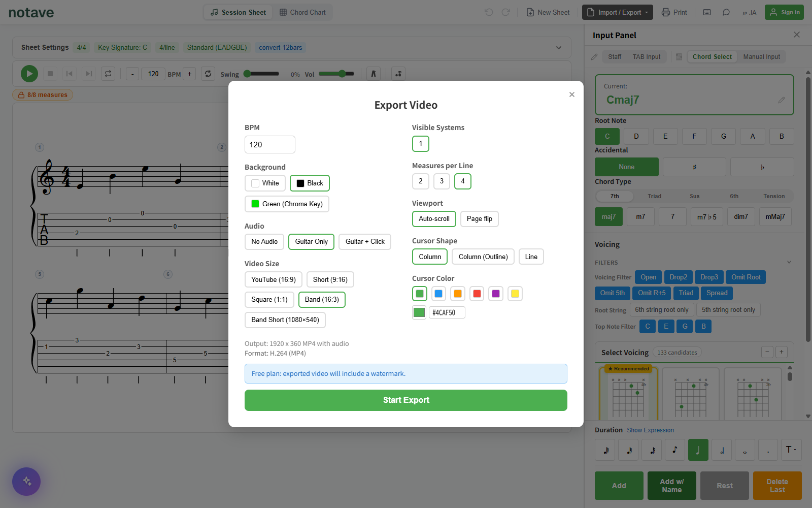Click the green play button
The image size is (812, 508).
click(29, 74)
